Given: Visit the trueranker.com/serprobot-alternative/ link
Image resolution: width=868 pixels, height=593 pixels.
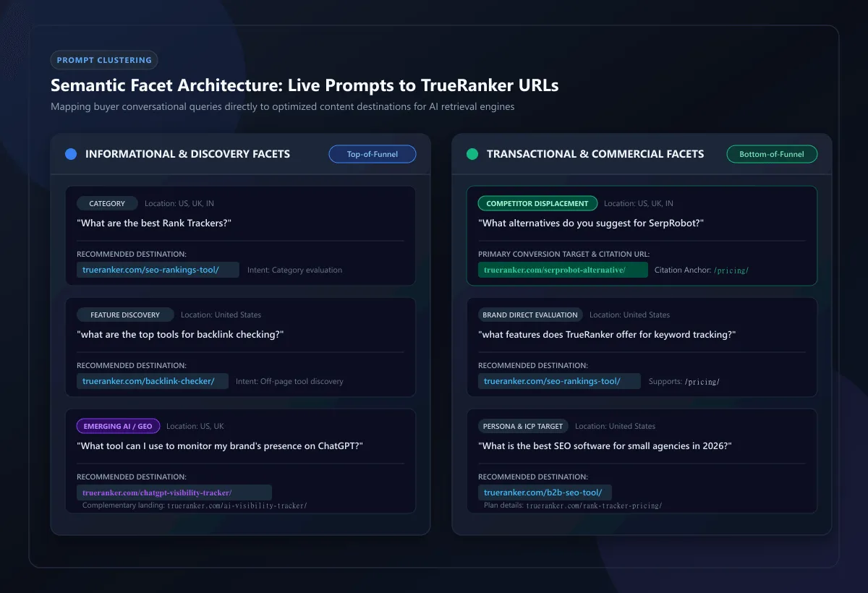Looking at the screenshot, I should pos(563,270).
